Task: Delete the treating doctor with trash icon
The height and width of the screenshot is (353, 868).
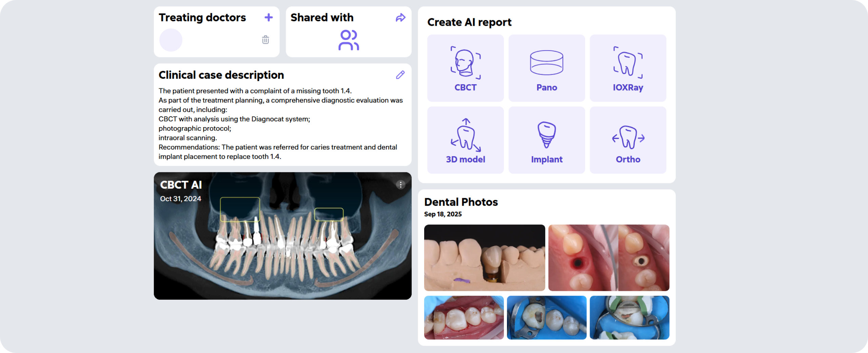Action: [265, 40]
